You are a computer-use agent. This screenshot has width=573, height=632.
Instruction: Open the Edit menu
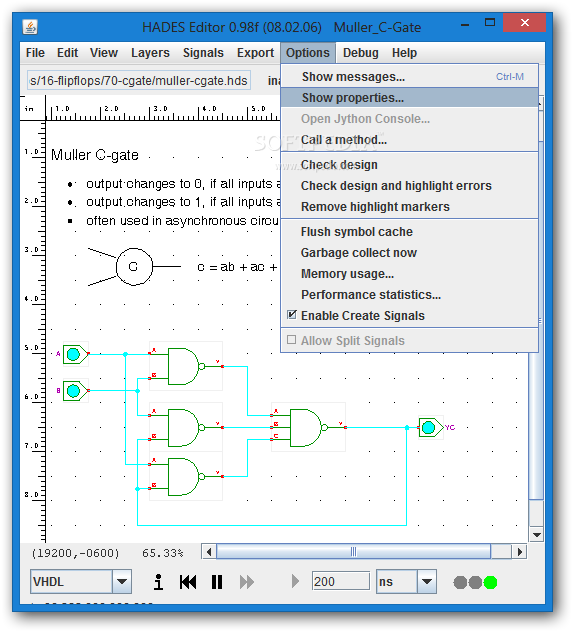click(x=67, y=53)
